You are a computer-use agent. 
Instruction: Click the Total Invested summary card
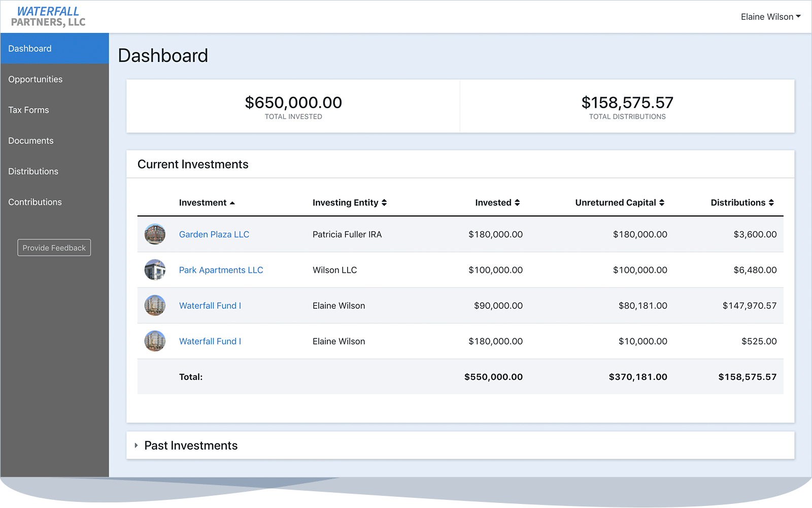pos(293,106)
